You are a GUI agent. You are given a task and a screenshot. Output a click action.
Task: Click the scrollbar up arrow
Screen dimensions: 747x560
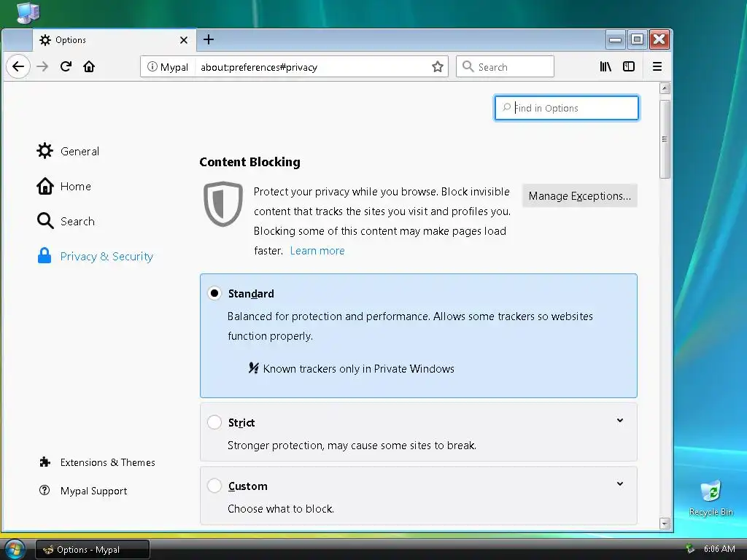665,88
